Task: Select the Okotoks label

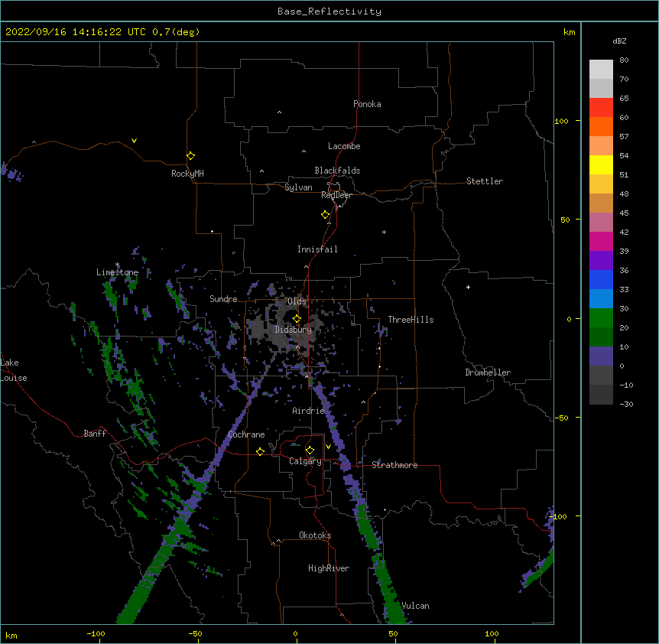Action: pos(315,535)
